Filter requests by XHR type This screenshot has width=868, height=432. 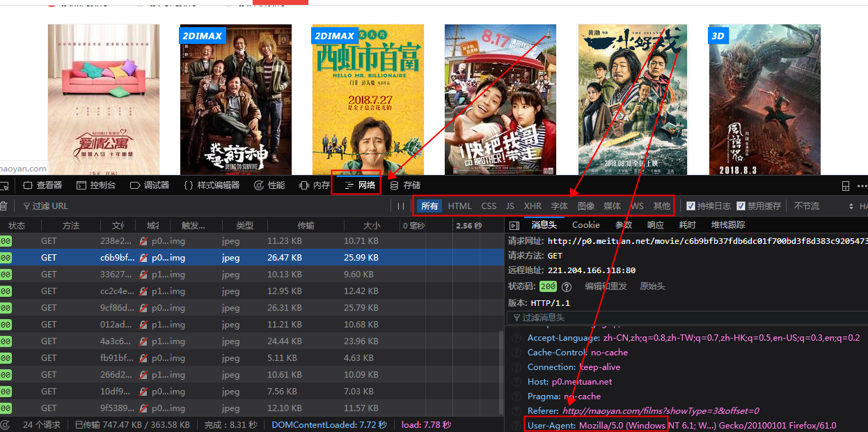click(532, 206)
